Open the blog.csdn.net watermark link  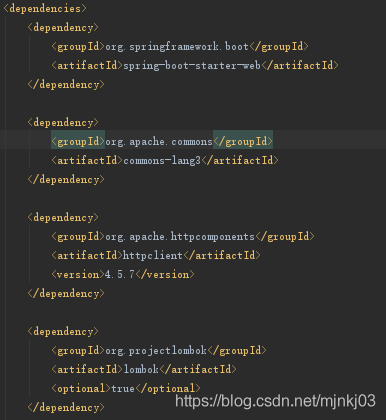pyautogui.click(x=275, y=401)
